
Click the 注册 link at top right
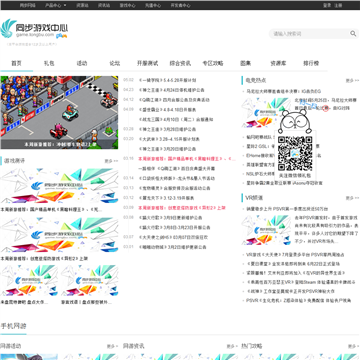[x=338, y=5]
